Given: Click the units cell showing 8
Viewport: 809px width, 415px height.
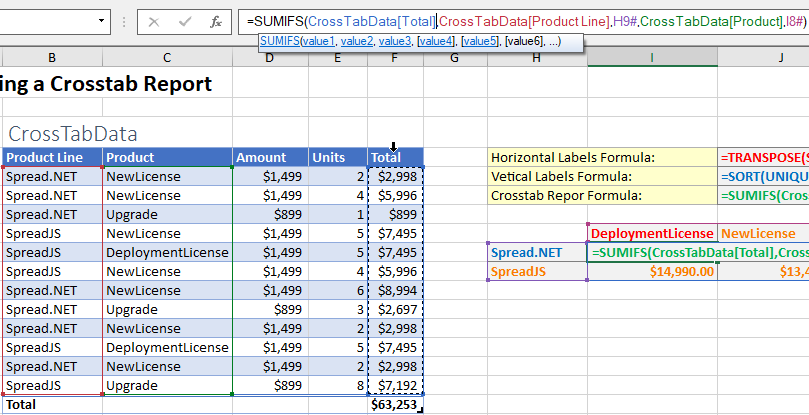Looking at the screenshot, I should (338, 386).
